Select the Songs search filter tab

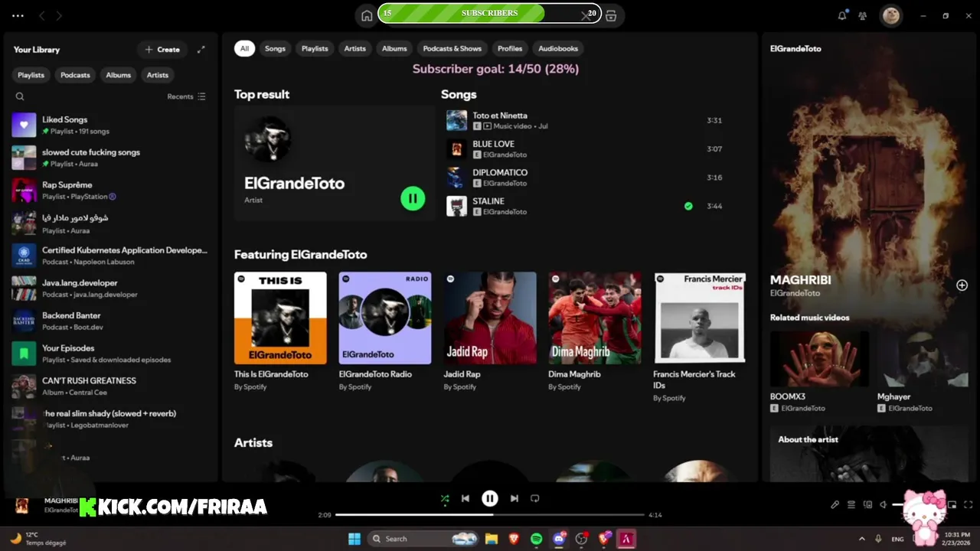(275, 48)
